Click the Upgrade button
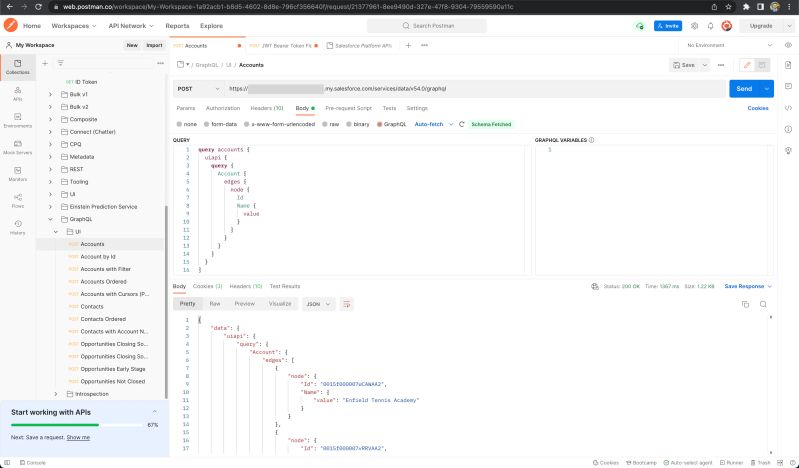The height and width of the screenshot is (468, 799). tap(761, 26)
